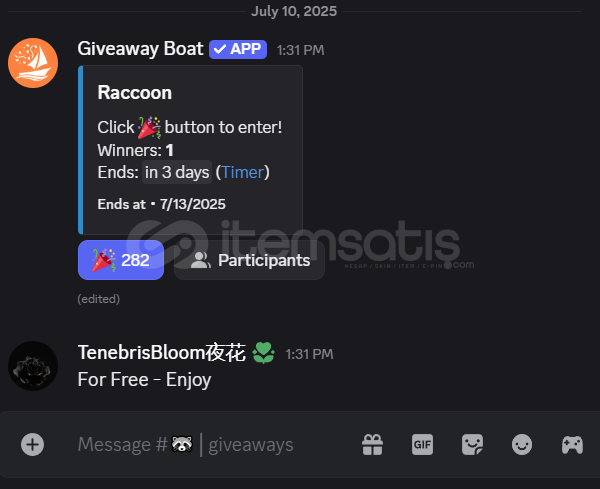600x489 pixels.
Task: Open the GIF picker
Action: [x=422, y=445]
